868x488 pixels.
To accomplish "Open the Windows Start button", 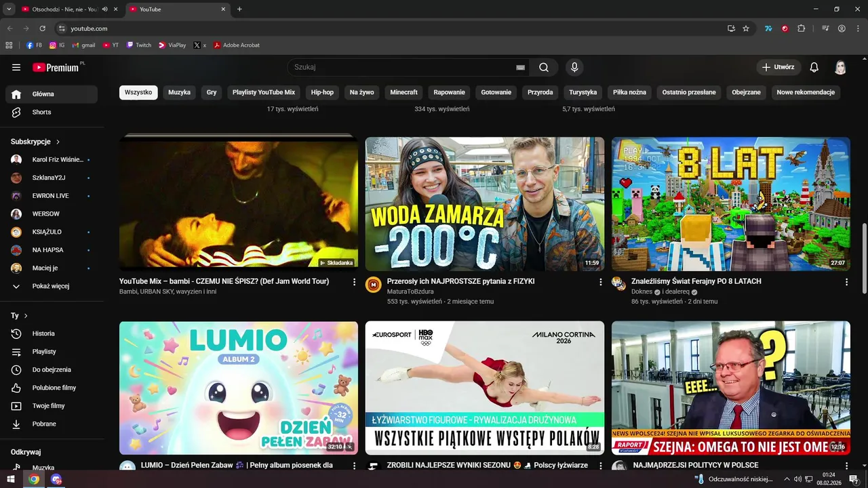I will click(x=10, y=479).
